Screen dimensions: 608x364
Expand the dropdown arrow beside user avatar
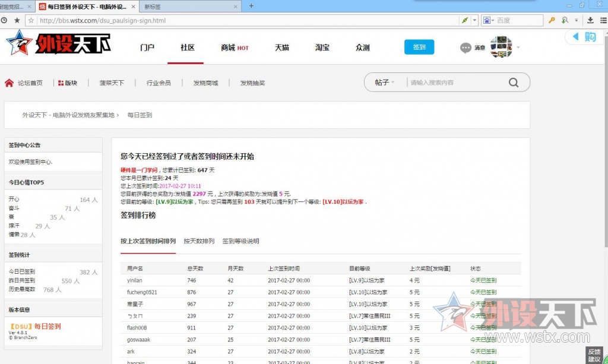coord(518,48)
